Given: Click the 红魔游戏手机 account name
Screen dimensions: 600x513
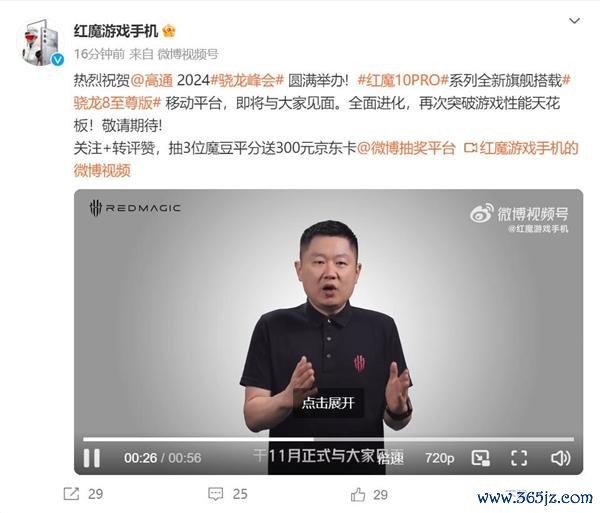Looking at the screenshot, I should 116,31.
